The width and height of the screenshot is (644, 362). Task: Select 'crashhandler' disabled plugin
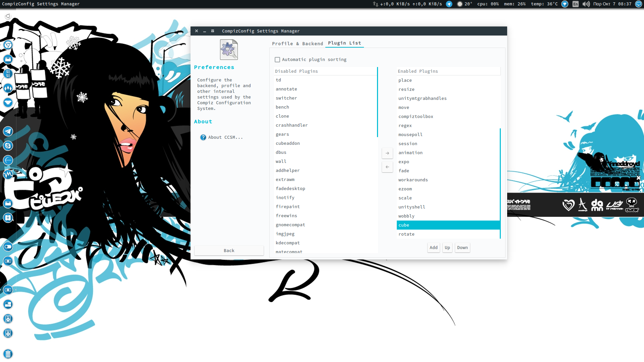(x=325, y=125)
